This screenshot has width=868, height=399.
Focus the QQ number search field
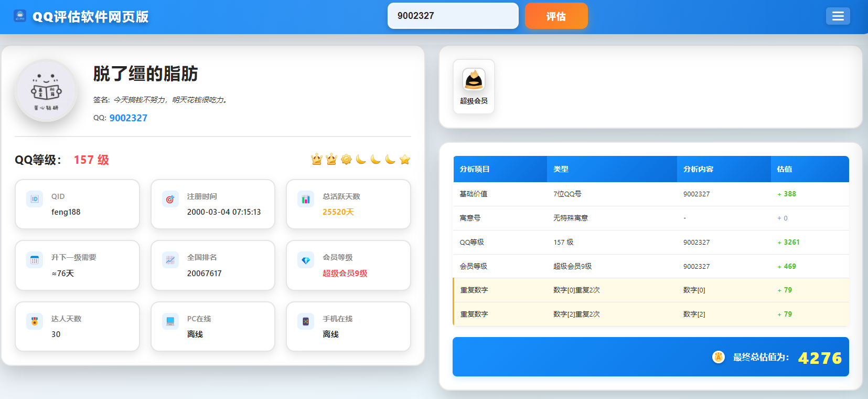(x=453, y=16)
